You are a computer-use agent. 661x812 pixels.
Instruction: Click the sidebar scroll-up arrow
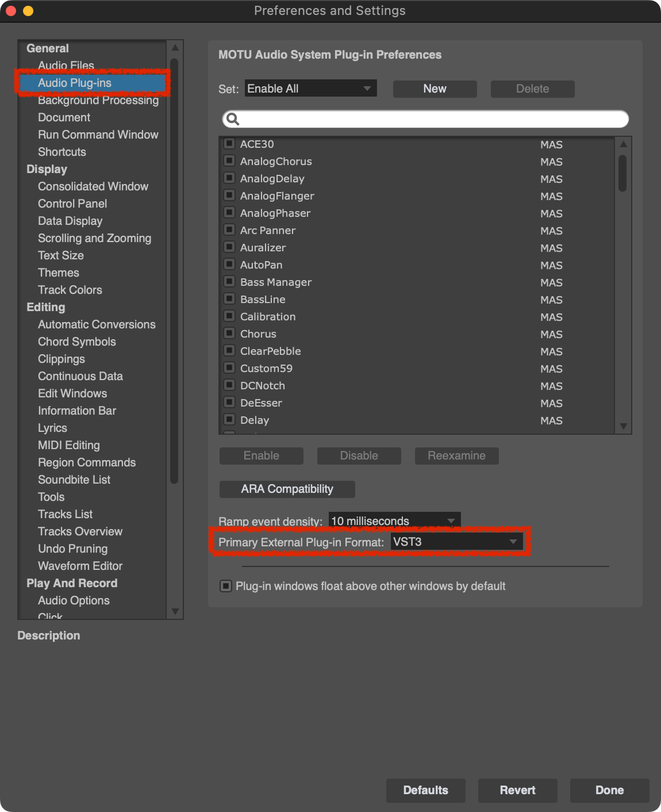(175, 48)
